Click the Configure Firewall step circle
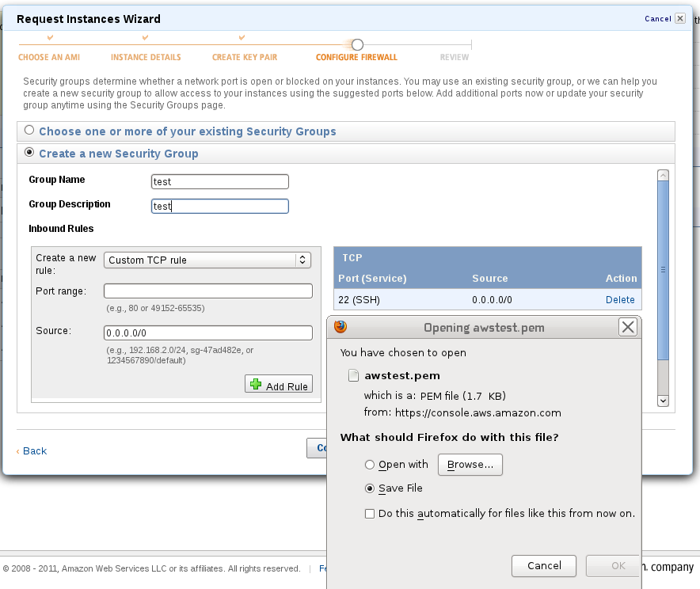This screenshot has height=589, width=700. click(357, 44)
